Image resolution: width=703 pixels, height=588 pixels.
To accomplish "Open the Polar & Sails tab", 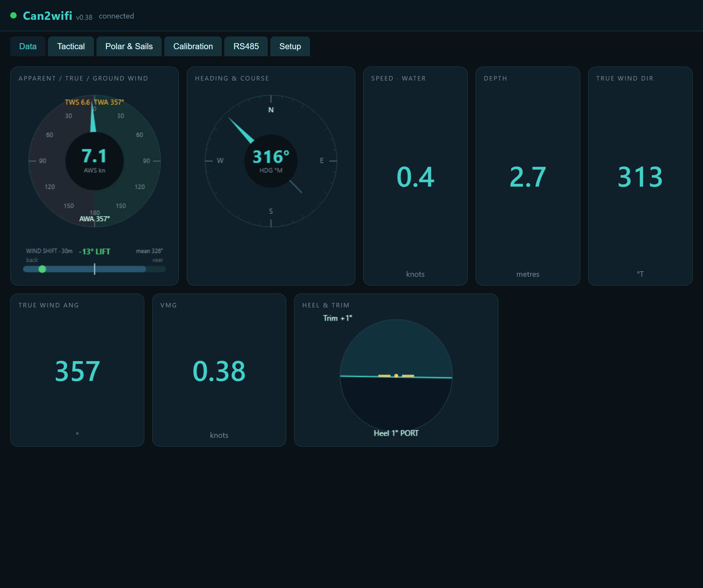I will click(129, 46).
